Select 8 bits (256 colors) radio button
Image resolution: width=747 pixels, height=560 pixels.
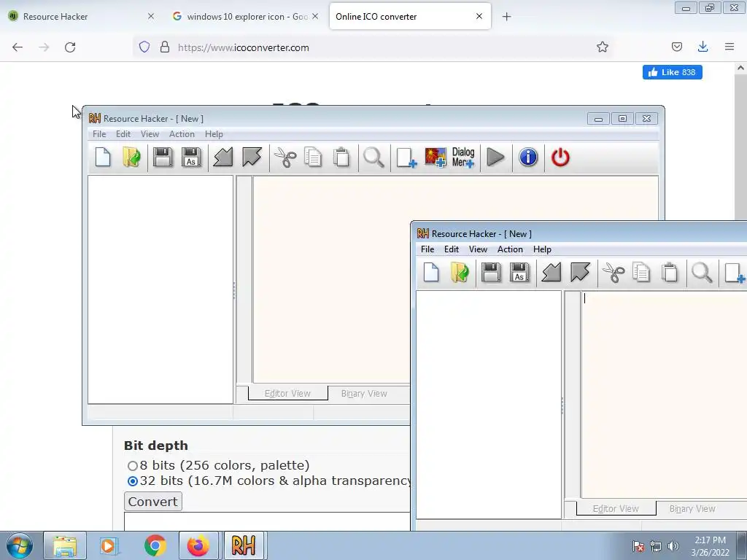[133, 466]
